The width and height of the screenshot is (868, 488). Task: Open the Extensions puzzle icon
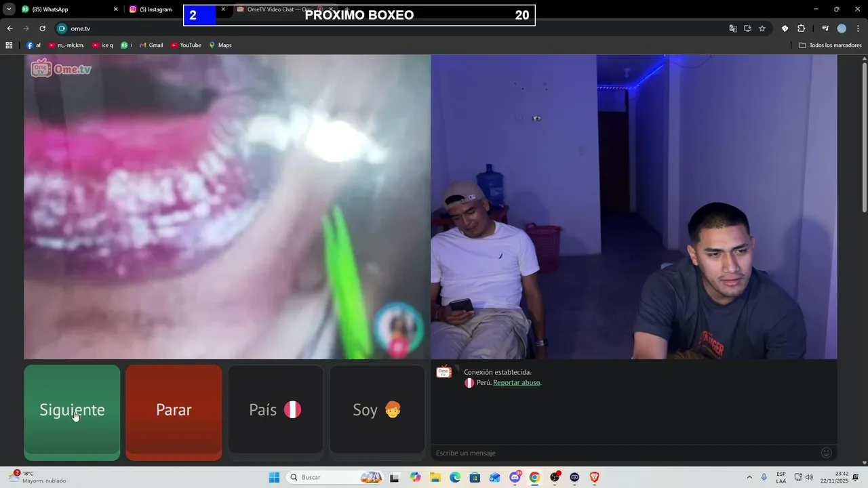tap(801, 28)
